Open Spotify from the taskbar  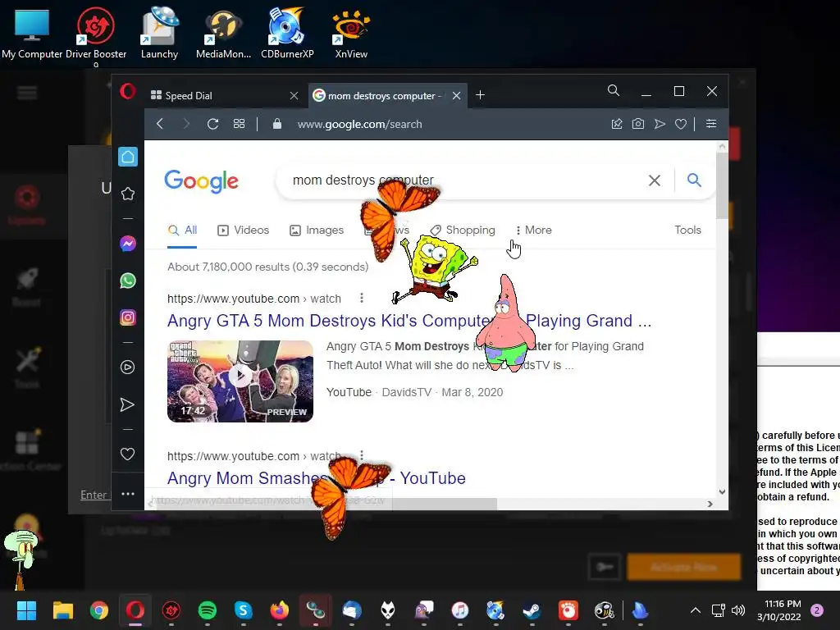coord(208,610)
